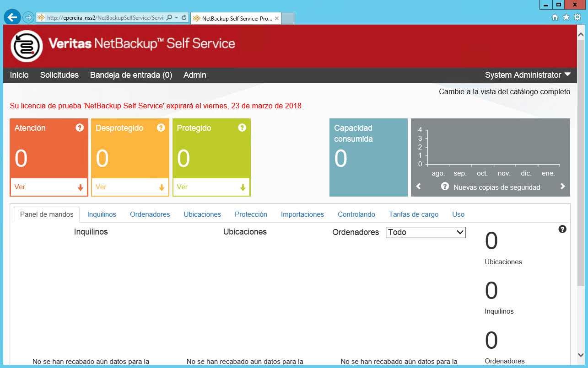Refresh the page in address bar
The height and width of the screenshot is (368, 588).
pyautogui.click(x=184, y=18)
